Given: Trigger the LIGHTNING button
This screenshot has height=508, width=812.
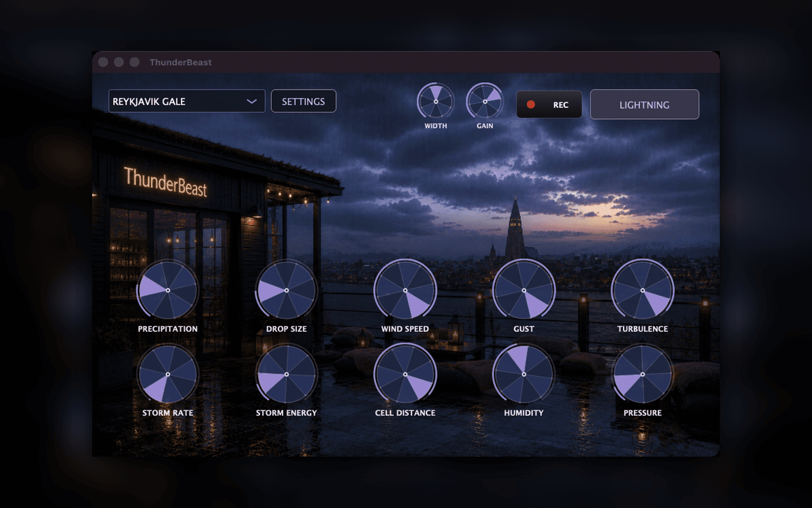Looking at the screenshot, I should [x=645, y=105].
